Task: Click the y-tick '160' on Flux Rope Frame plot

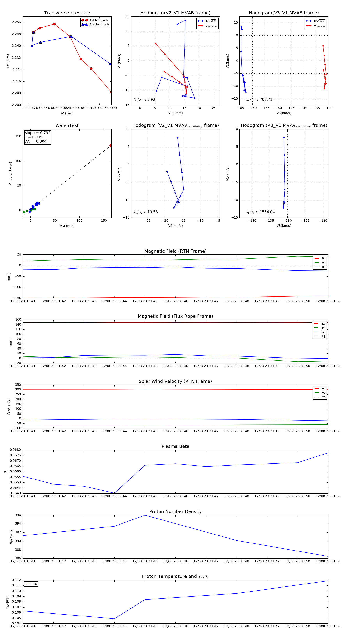Action: pos(18,320)
